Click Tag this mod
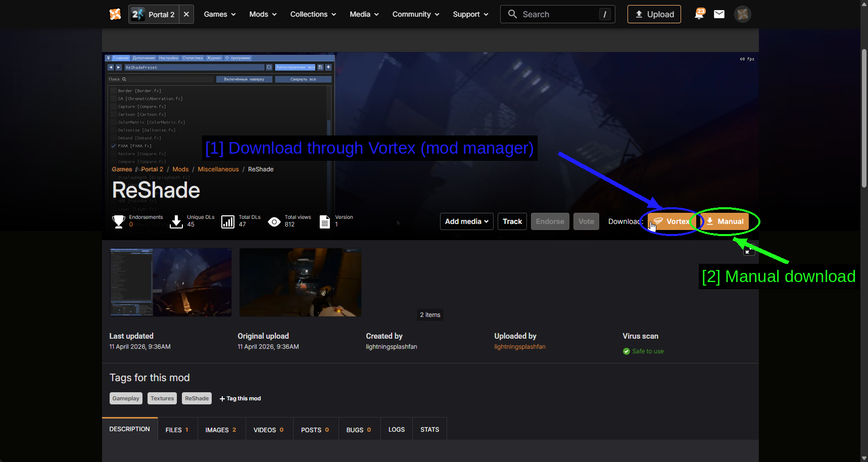Viewport: 868px width, 462px height. (x=240, y=398)
